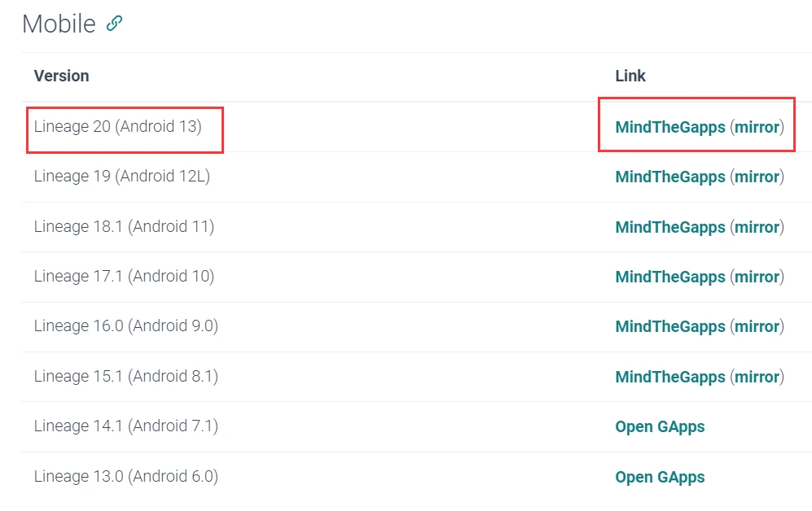This screenshot has height=511, width=812.
Task: Click the Version column header
Action: [62, 76]
